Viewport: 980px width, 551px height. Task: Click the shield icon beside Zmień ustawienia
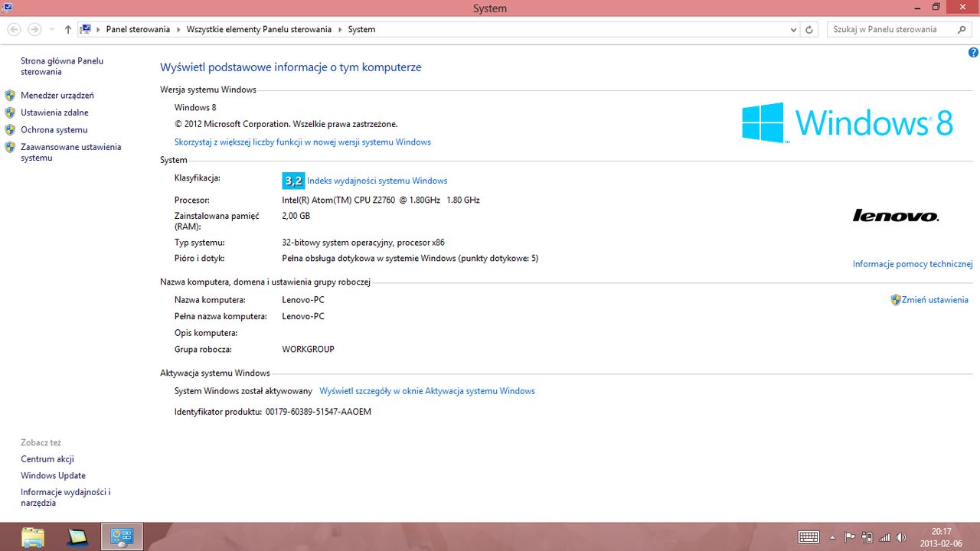tap(896, 300)
